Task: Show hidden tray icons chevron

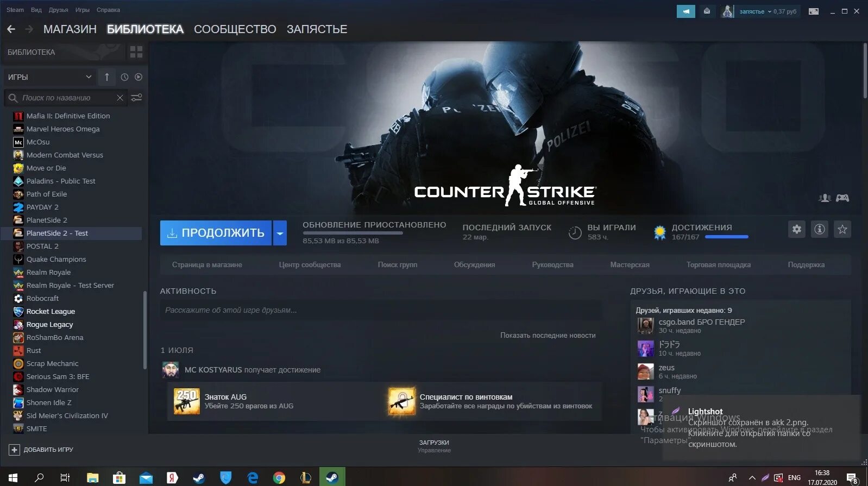Action: [752, 478]
